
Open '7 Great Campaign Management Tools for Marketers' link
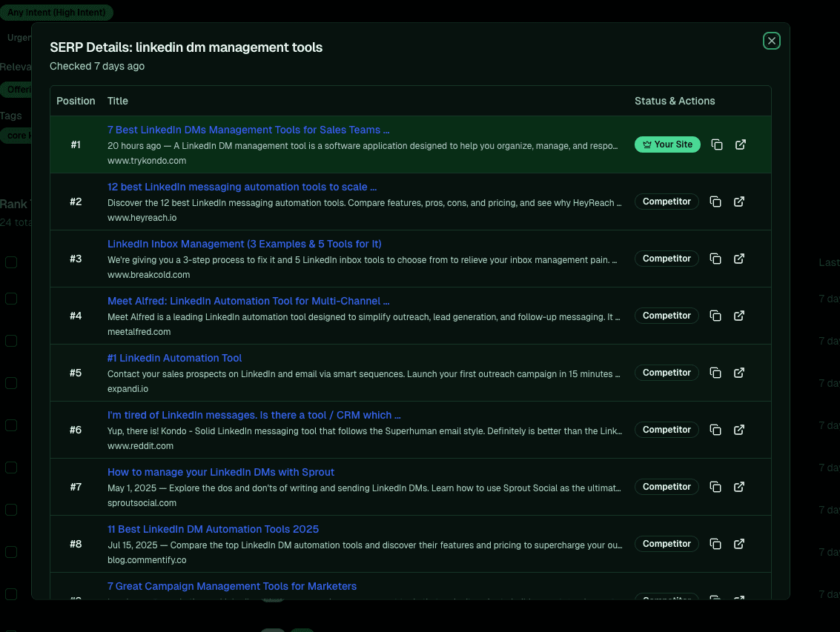click(x=232, y=586)
